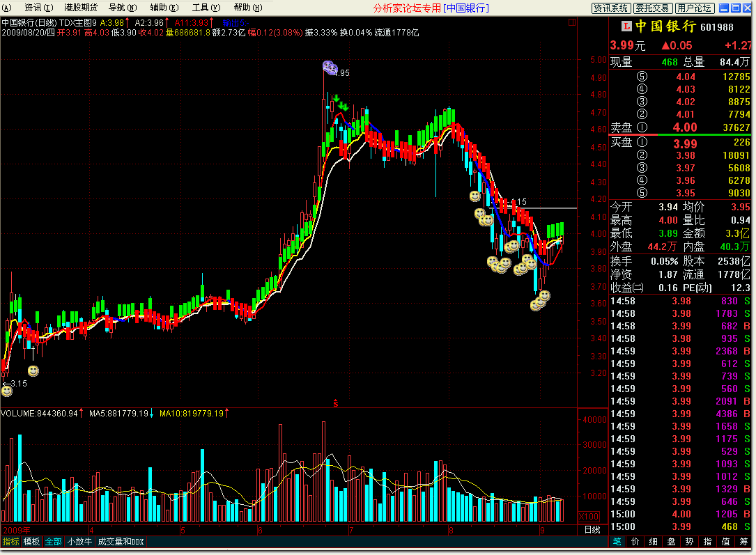Click the lowest smiley icon near 3.60
The height and width of the screenshot is (555, 756).
click(x=536, y=304)
